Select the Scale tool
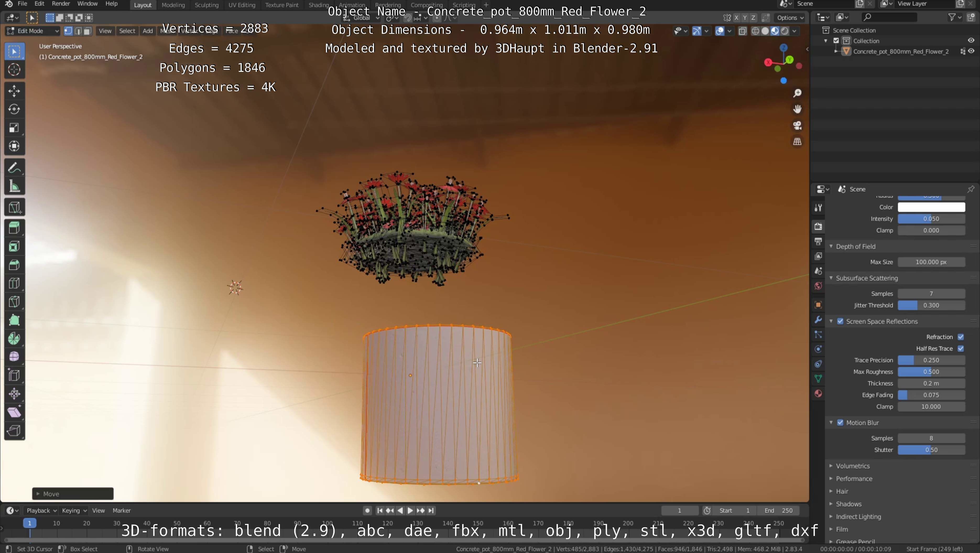Screen dimensions: 980x553 coord(14,128)
